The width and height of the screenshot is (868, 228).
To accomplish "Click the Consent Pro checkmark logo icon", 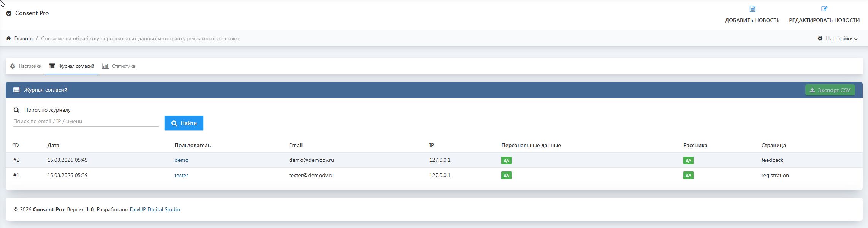I will (x=9, y=13).
